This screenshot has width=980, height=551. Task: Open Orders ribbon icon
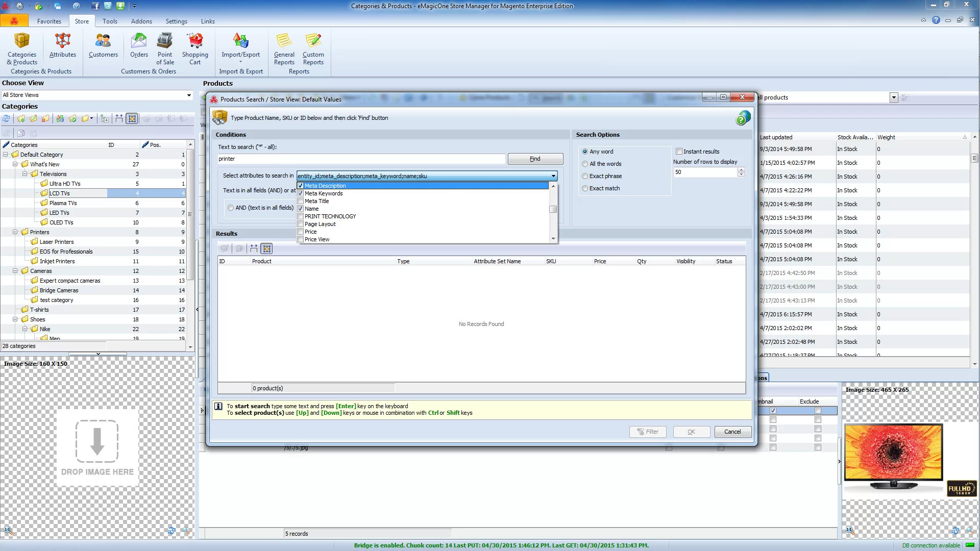point(139,45)
